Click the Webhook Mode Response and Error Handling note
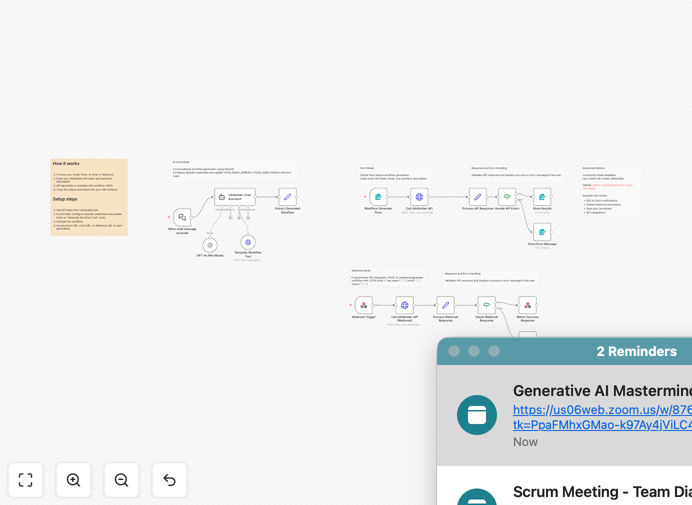 pos(490,278)
